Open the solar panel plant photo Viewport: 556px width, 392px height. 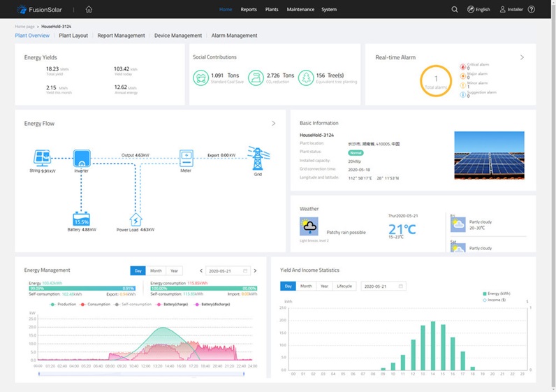click(x=489, y=155)
